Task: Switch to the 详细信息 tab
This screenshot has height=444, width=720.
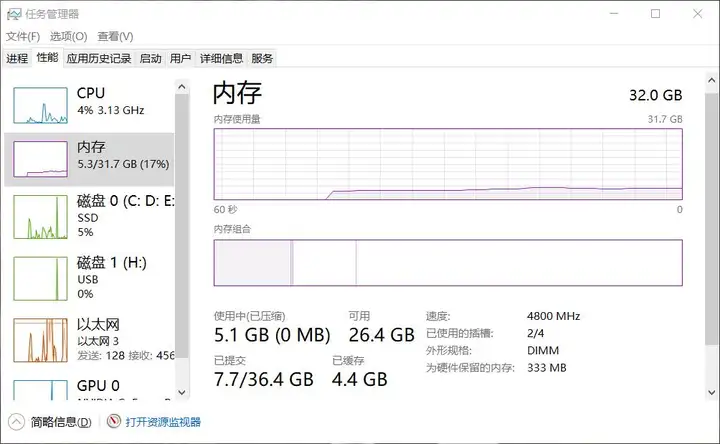Action: coord(221,58)
